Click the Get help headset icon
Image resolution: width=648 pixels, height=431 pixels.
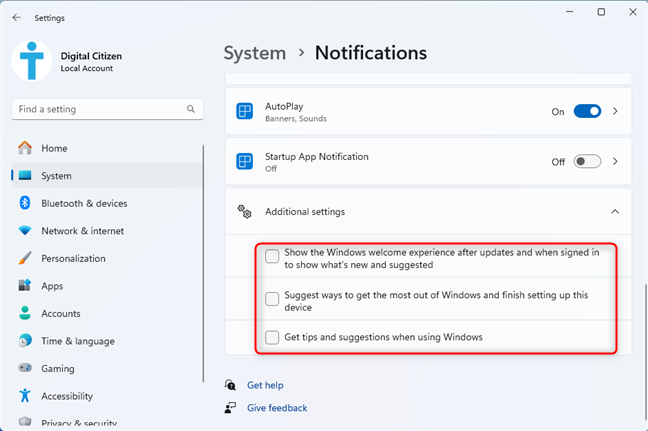pyautogui.click(x=230, y=385)
